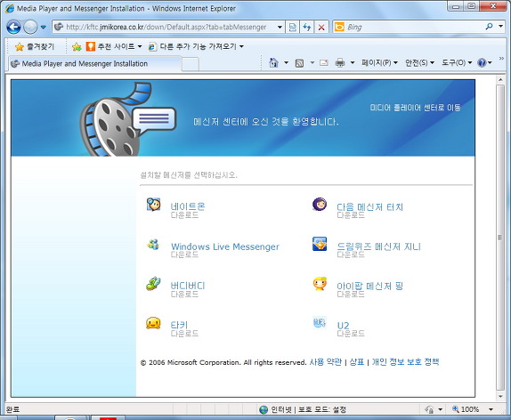511x420 pixels.
Task: Select the Media Player and Messenger Installation tab
Action: (94, 63)
